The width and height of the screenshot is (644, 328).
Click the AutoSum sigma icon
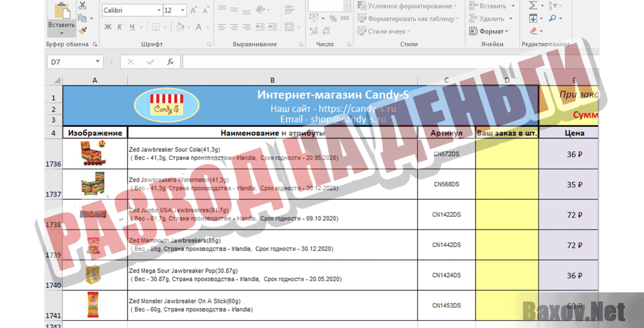click(533, 6)
